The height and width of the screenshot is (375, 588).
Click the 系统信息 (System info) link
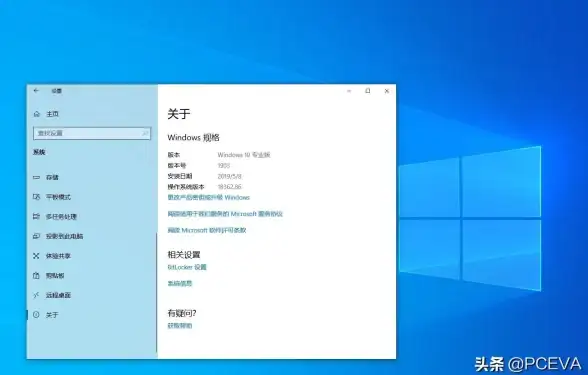click(180, 284)
